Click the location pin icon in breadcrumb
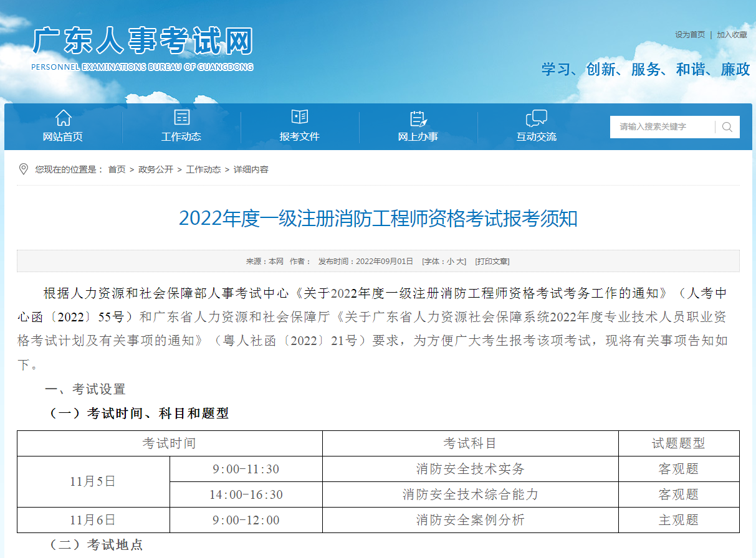 (24, 169)
